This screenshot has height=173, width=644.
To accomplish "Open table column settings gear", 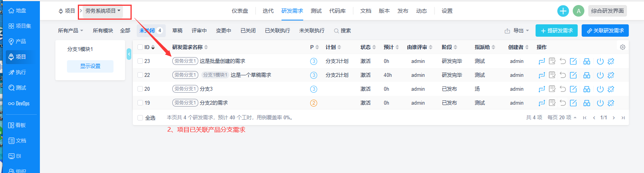I will (623, 47).
